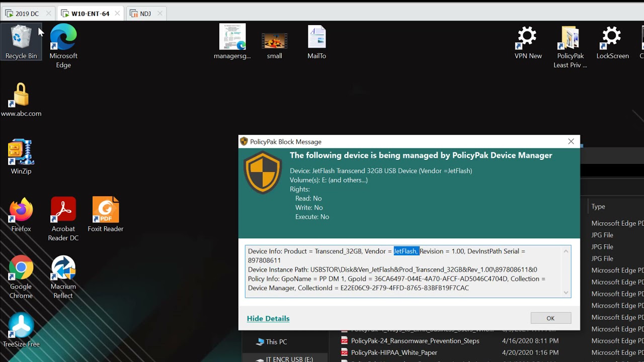Click the Device: JetFlash Transcend line

coord(381,171)
